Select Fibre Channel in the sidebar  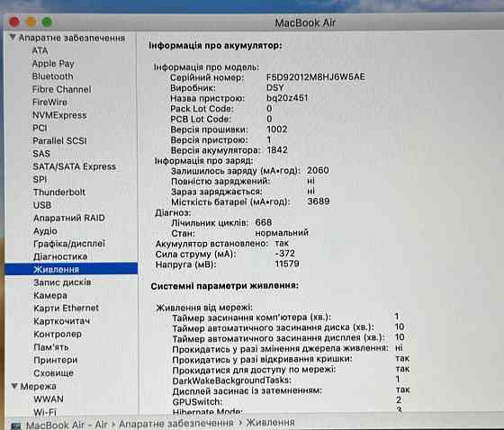pyautogui.click(x=62, y=89)
